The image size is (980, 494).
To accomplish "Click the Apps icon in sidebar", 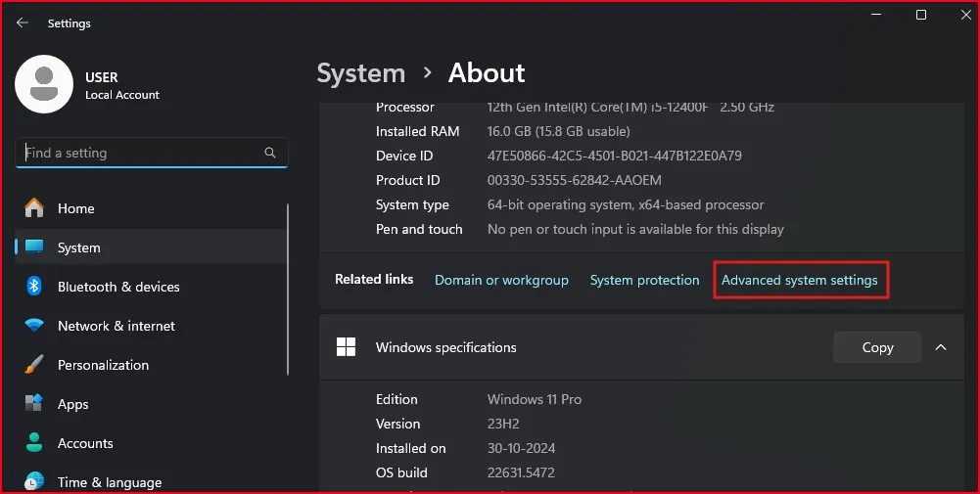I will point(34,403).
